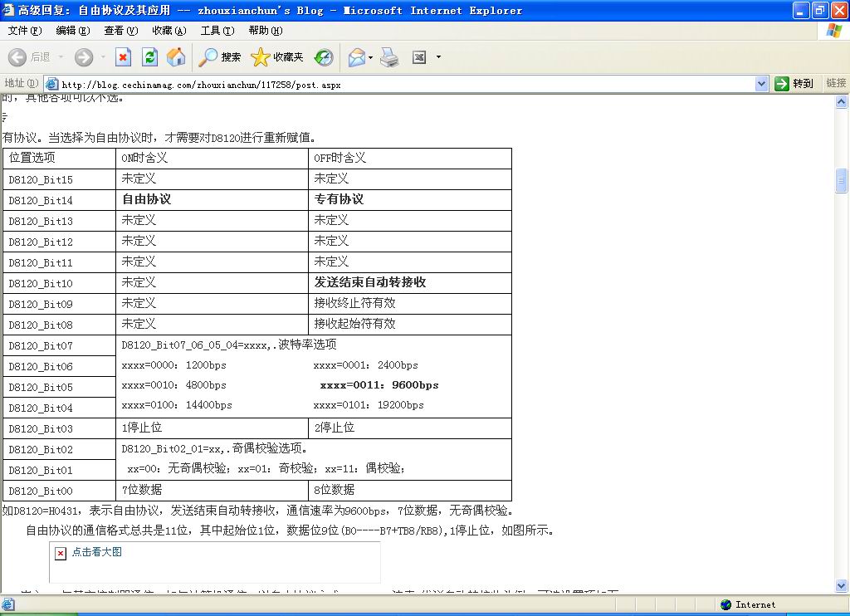
Task: Click the vertical scrollbar thumb
Action: click(842, 180)
